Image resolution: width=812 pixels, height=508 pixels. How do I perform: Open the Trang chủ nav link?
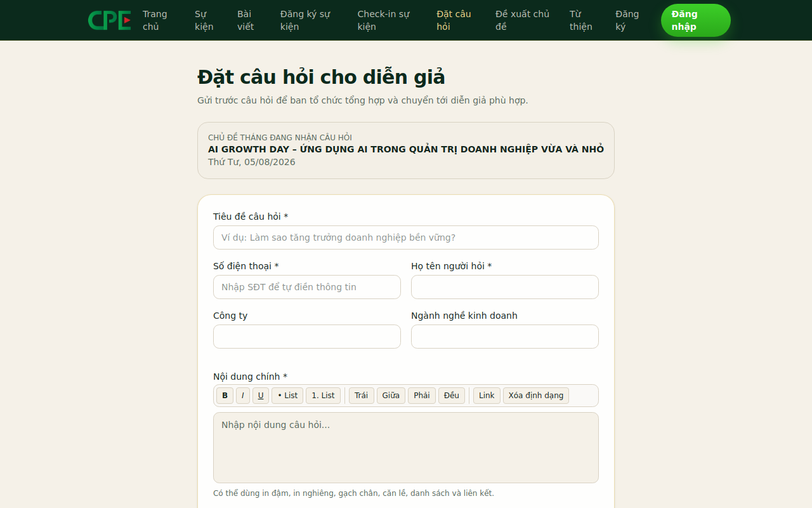(155, 20)
